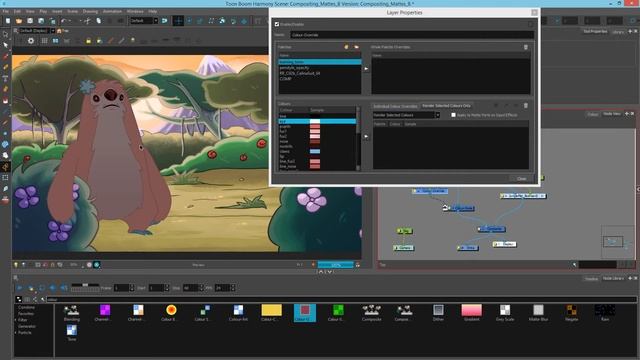Image resolution: width=640 pixels, height=360 pixels.
Task: Select the Transform tool in the left tools bar
Action: [x=5, y=34]
